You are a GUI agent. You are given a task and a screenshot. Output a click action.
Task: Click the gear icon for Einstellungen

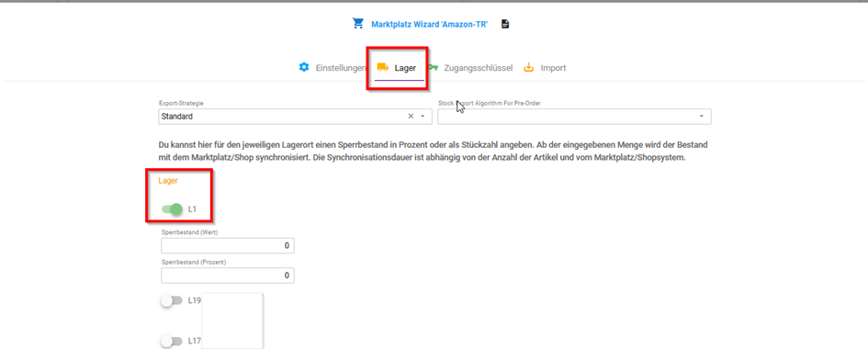303,67
